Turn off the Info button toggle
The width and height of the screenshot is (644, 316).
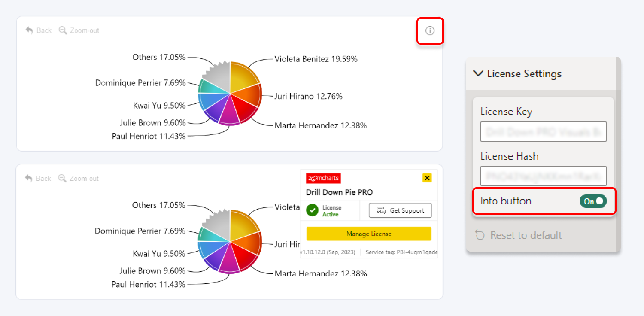pyautogui.click(x=593, y=201)
